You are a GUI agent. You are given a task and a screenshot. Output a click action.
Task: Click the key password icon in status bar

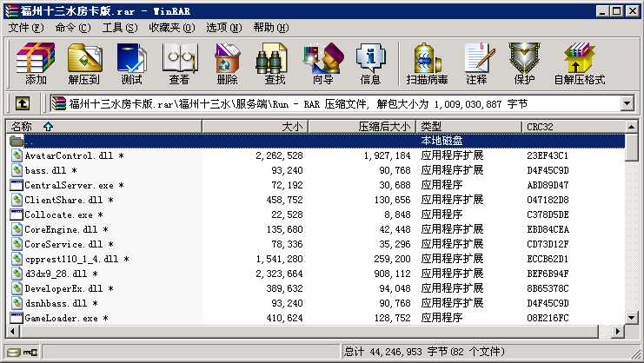(x=30, y=352)
